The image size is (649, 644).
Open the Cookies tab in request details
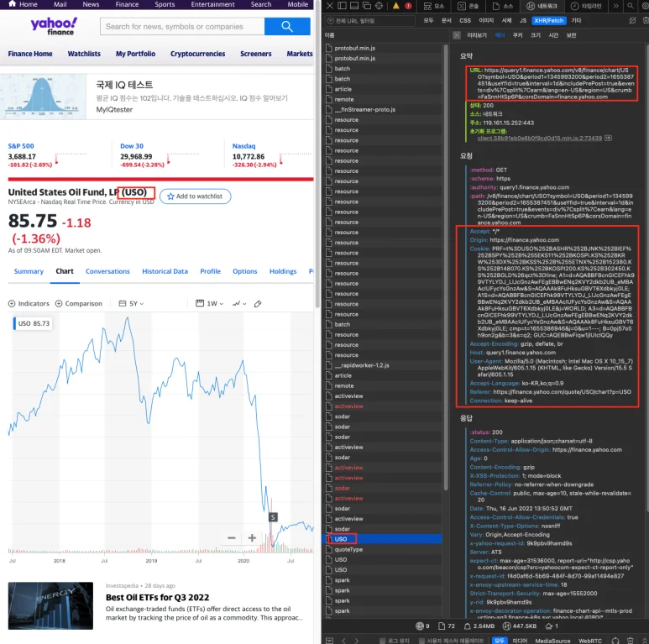coord(517,35)
